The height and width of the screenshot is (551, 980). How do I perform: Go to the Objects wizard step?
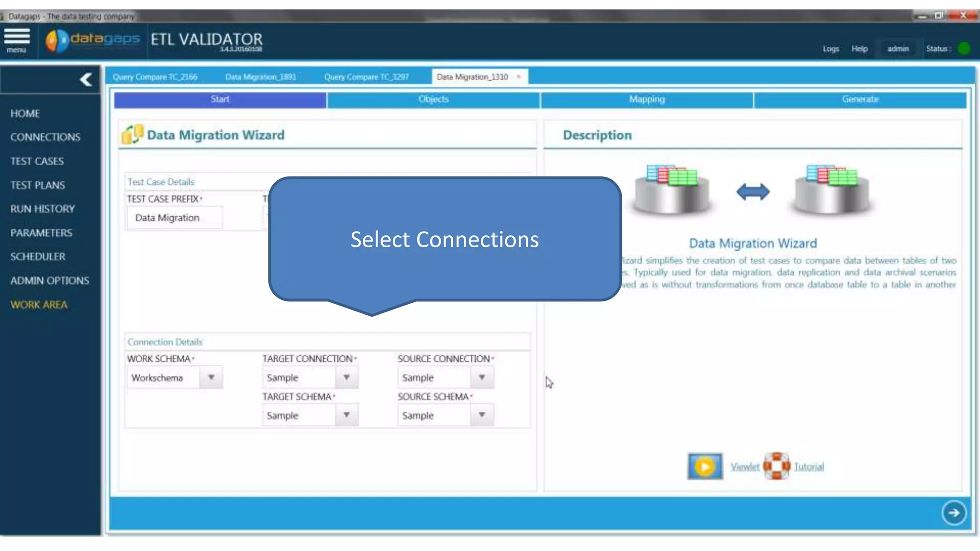434,99
